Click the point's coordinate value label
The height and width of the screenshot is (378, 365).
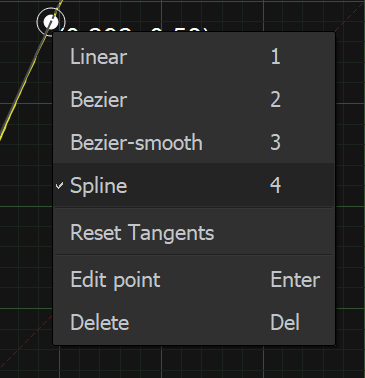[x=135, y=30]
